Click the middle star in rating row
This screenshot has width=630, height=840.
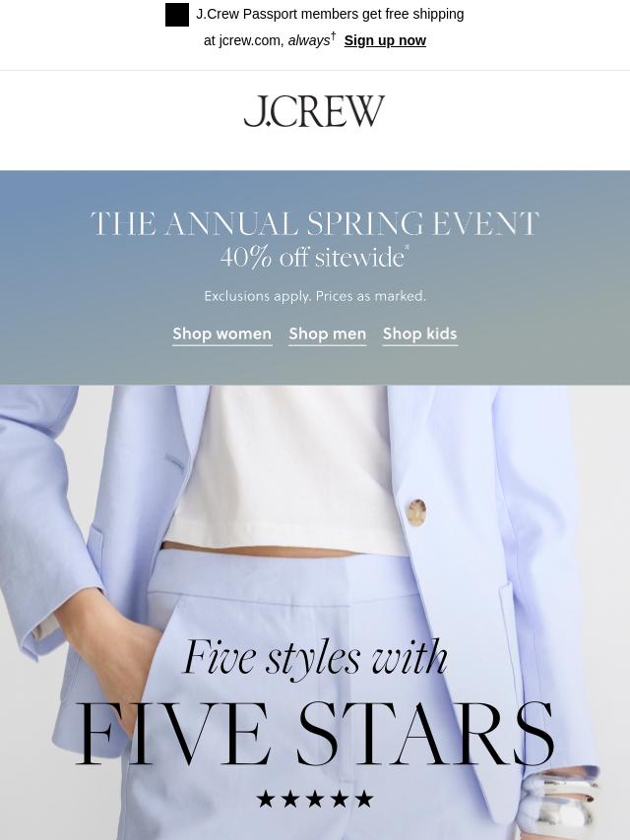pos(315,799)
